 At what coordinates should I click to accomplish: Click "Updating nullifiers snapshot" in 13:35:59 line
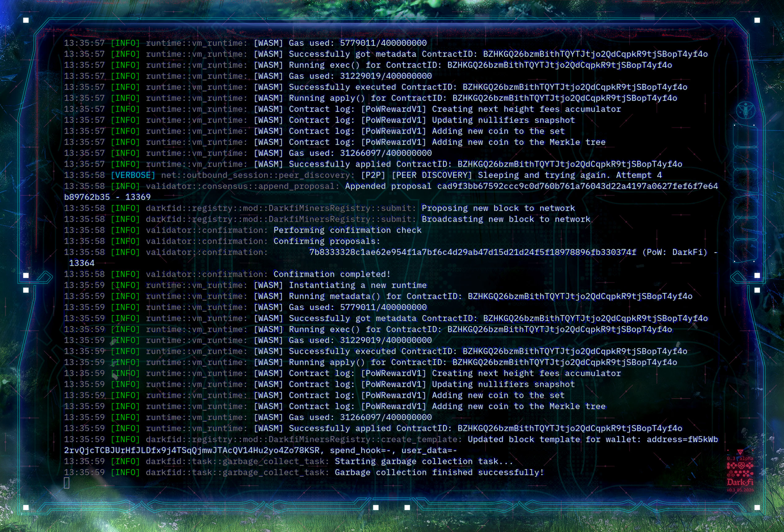503,384
